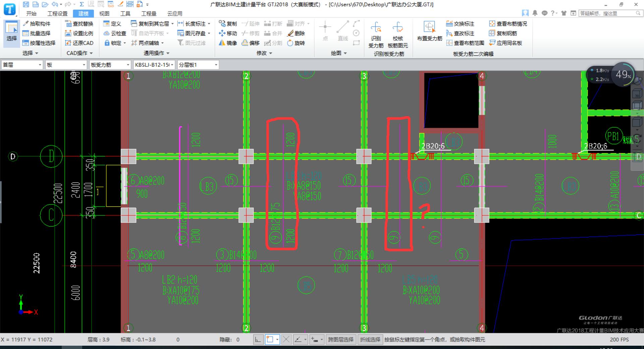Viewport: 644px width, 349px height.
Task: Open the 工程设置 ribbon tab
Action: (57, 13)
